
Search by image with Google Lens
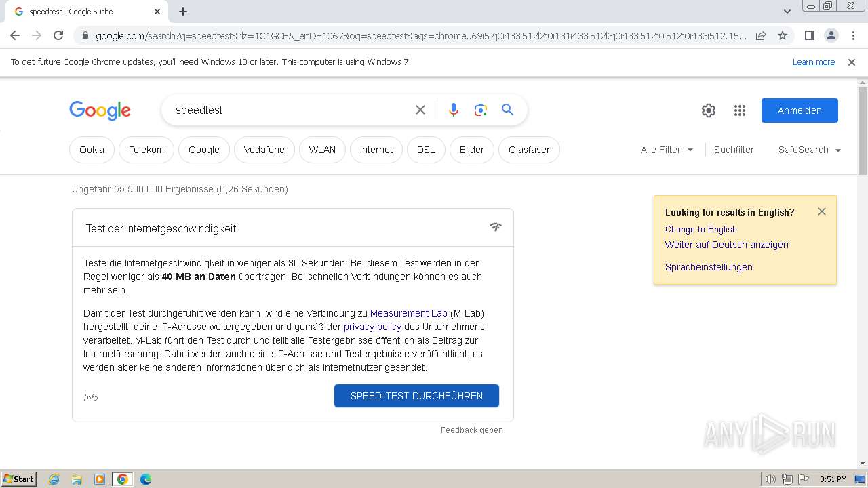point(481,110)
